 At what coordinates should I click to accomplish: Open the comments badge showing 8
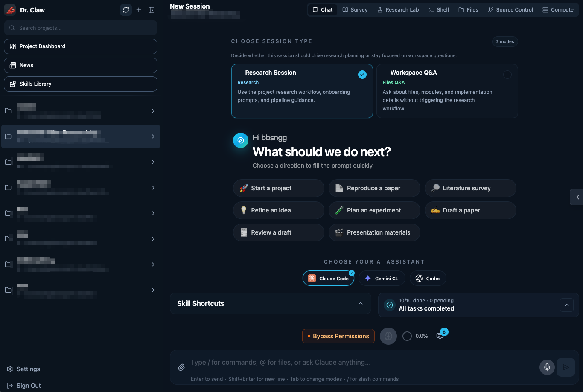coord(440,336)
